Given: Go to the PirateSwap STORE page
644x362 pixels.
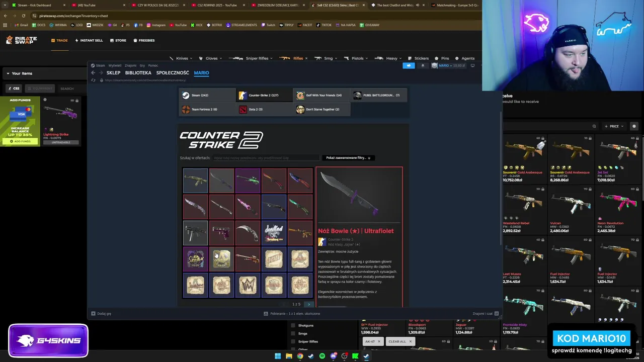Looking at the screenshot, I should pyautogui.click(x=118, y=40).
